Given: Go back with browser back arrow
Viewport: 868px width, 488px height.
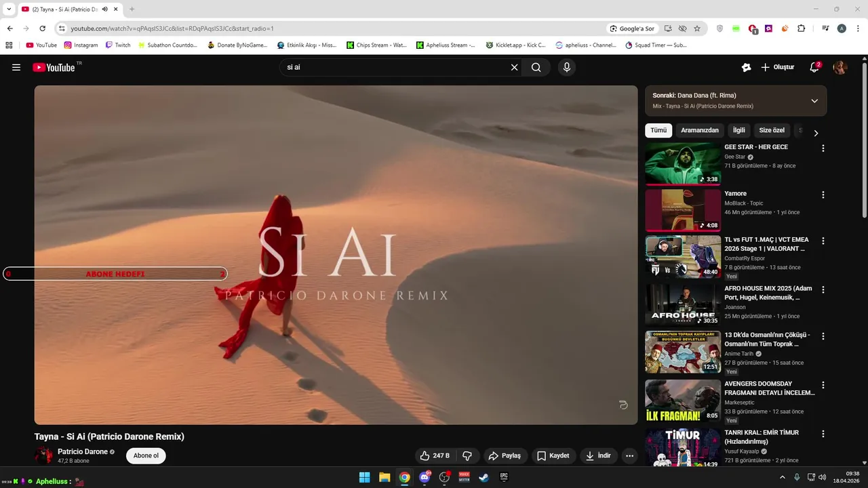Looking at the screenshot, I should click(x=9, y=28).
